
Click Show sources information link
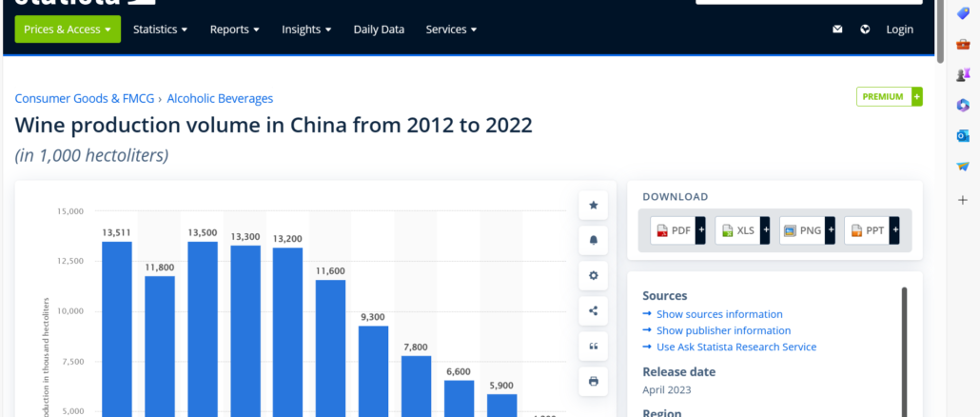coord(719,314)
